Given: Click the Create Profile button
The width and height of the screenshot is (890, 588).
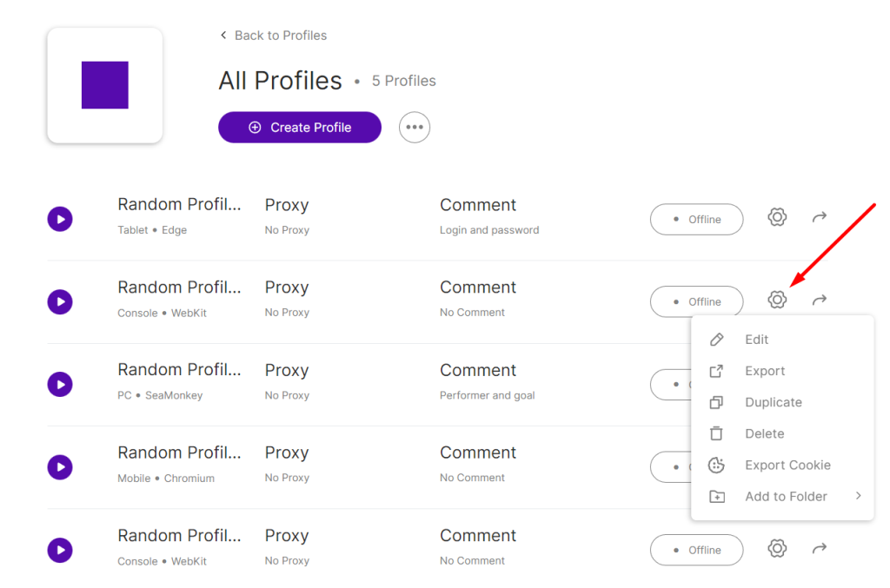Looking at the screenshot, I should coord(300,127).
